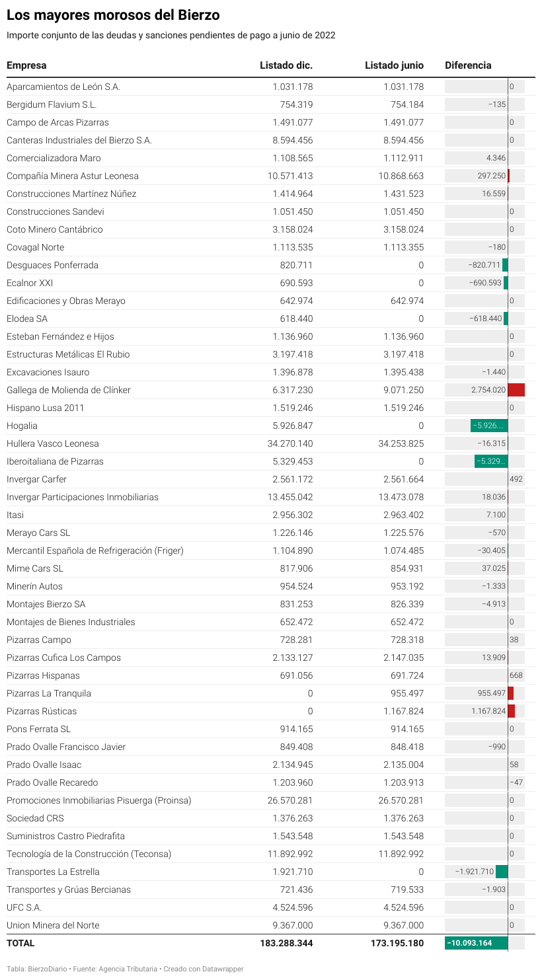Screen dimensions: 542x980
Task: Click 'UFC S.A.' company name
Action: (24, 907)
